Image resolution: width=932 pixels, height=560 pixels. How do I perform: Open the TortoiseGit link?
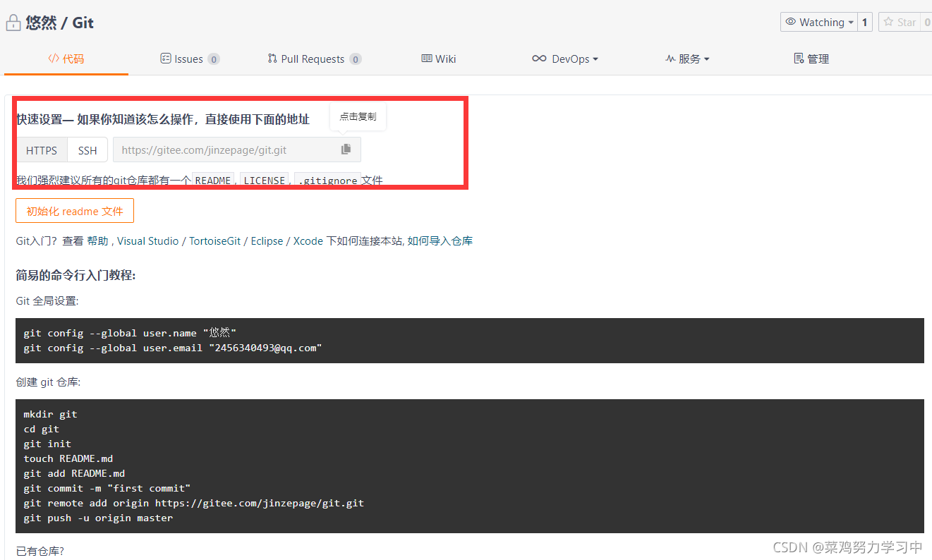(214, 241)
